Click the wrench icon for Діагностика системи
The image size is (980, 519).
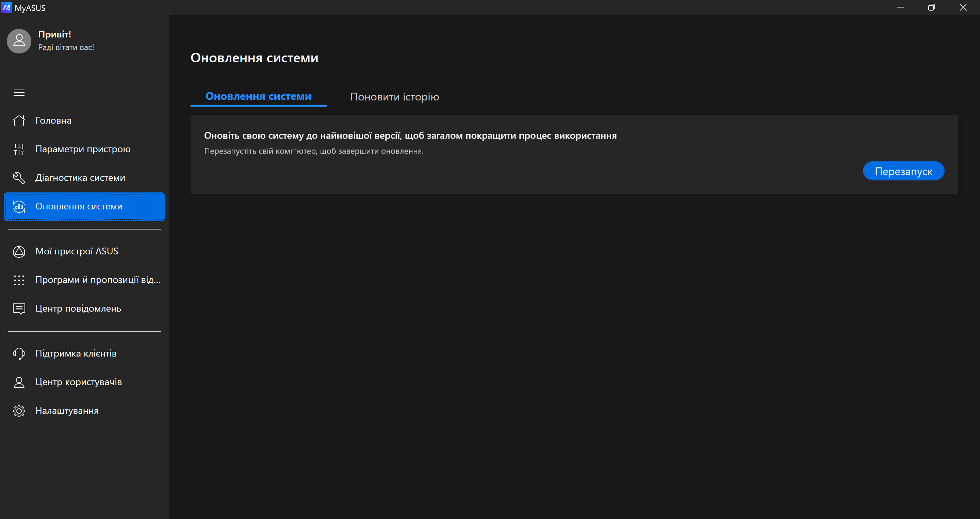[19, 178]
